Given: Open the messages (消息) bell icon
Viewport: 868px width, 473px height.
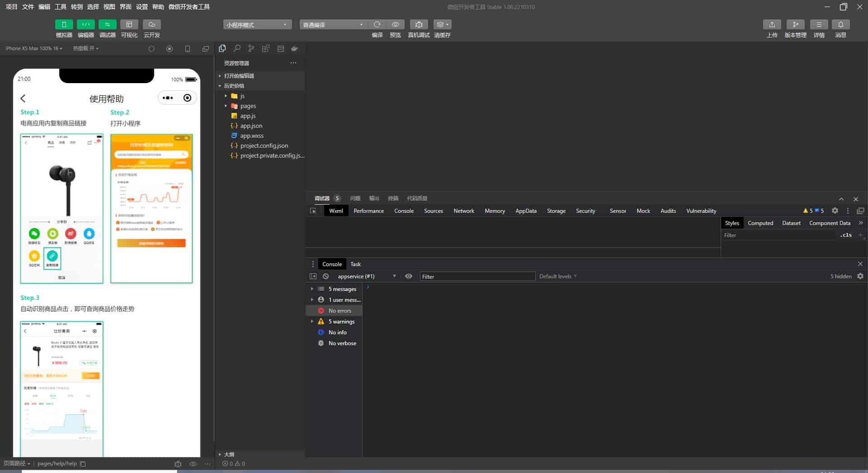Looking at the screenshot, I should (840, 24).
